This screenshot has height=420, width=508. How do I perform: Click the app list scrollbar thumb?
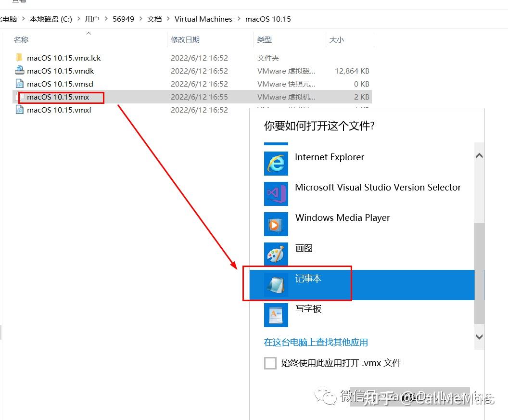point(479,273)
